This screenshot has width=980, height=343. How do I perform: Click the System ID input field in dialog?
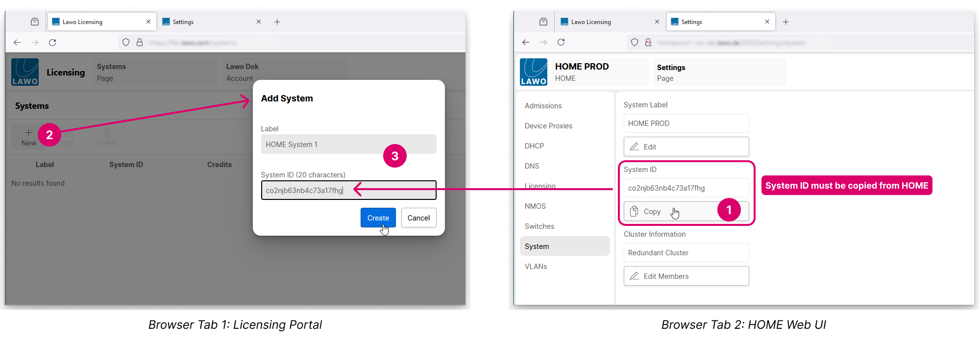pyautogui.click(x=348, y=191)
